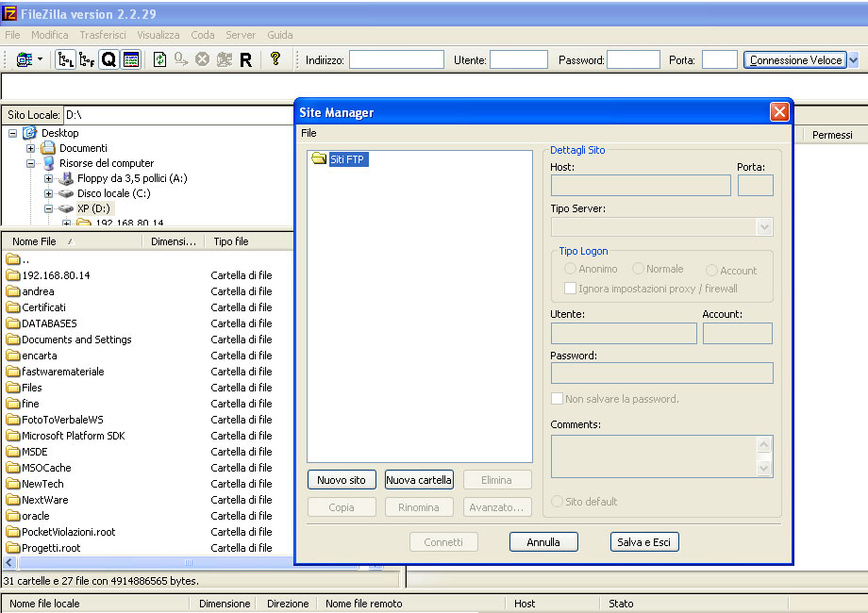Check Ignora impostazioni proxy / firewall
Screen dimensions: 868x613
[x=570, y=288]
